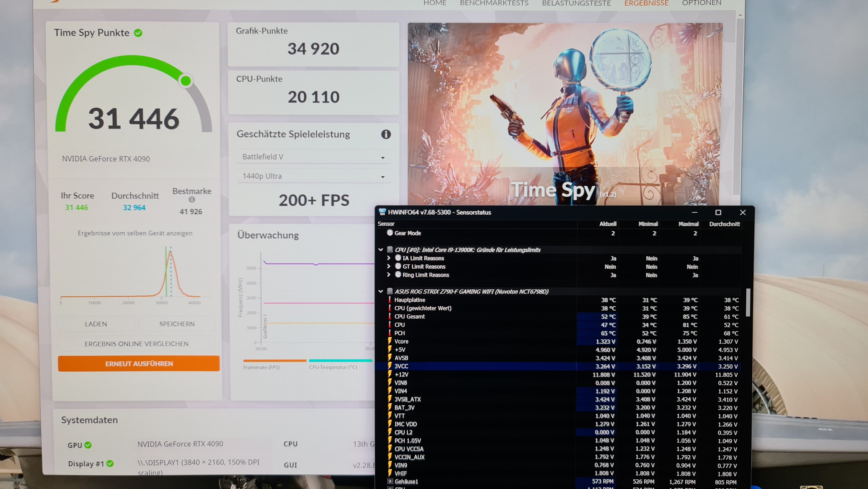Click the IA Limit Reasons circle icon
The image size is (868, 489).
click(x=398, y=258)
